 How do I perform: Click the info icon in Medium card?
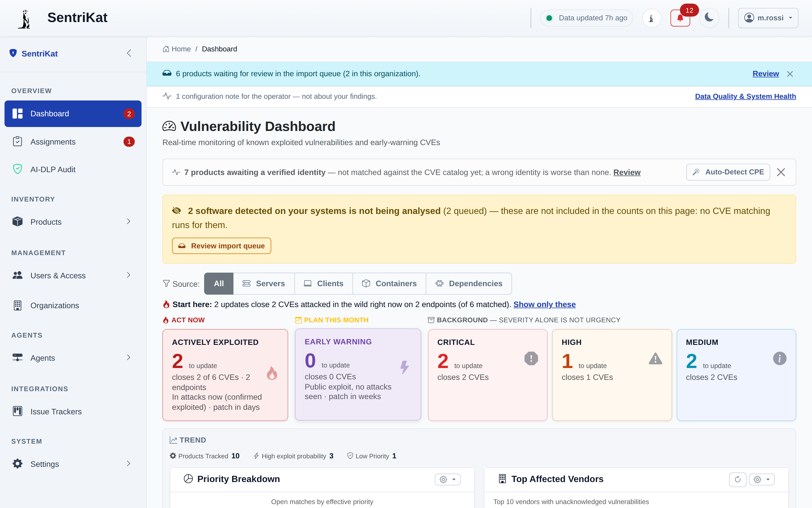pos(780,358)
